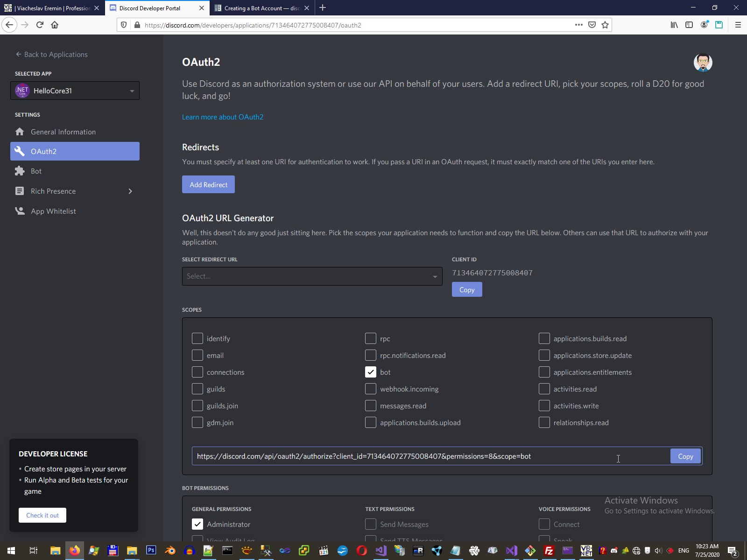747x560 pixels.
Task: Open the user avatar in the top right
Action: pos(703,63)
